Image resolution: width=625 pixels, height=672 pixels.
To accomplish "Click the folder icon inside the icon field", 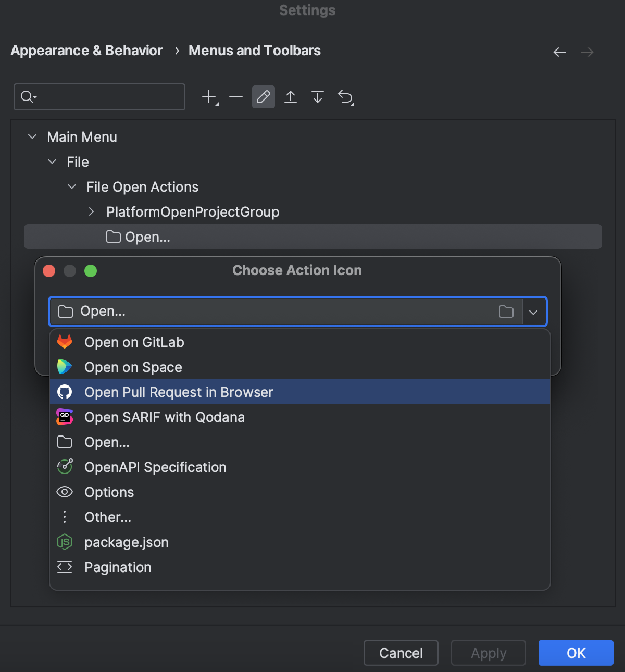I will [x=506, y=311].
